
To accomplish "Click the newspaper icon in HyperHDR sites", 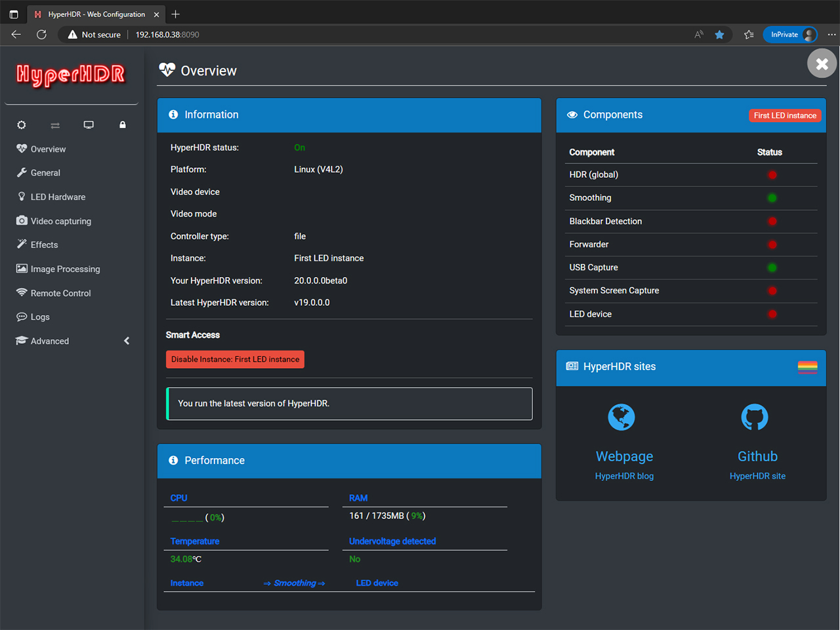I will pyautogui.click(x=572, y=366).
